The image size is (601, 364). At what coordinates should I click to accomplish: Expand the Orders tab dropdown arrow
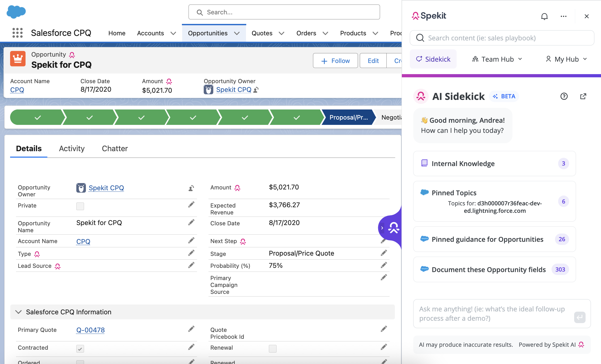click(x=325, y=33)
